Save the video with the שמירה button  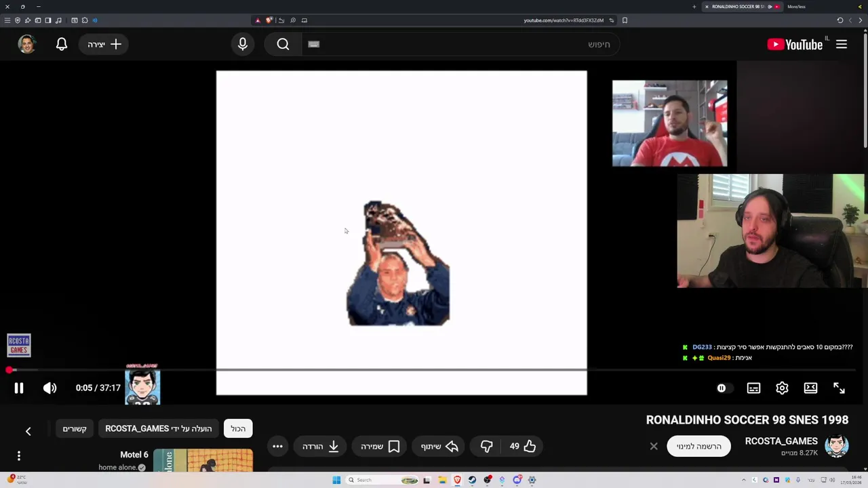pos(380,446)
